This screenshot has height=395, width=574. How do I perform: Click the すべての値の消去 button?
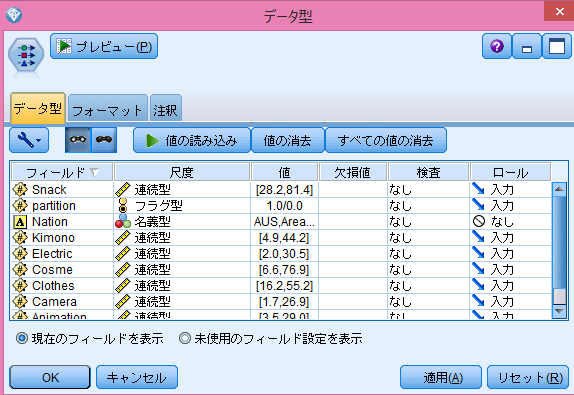tap(386, 140)
